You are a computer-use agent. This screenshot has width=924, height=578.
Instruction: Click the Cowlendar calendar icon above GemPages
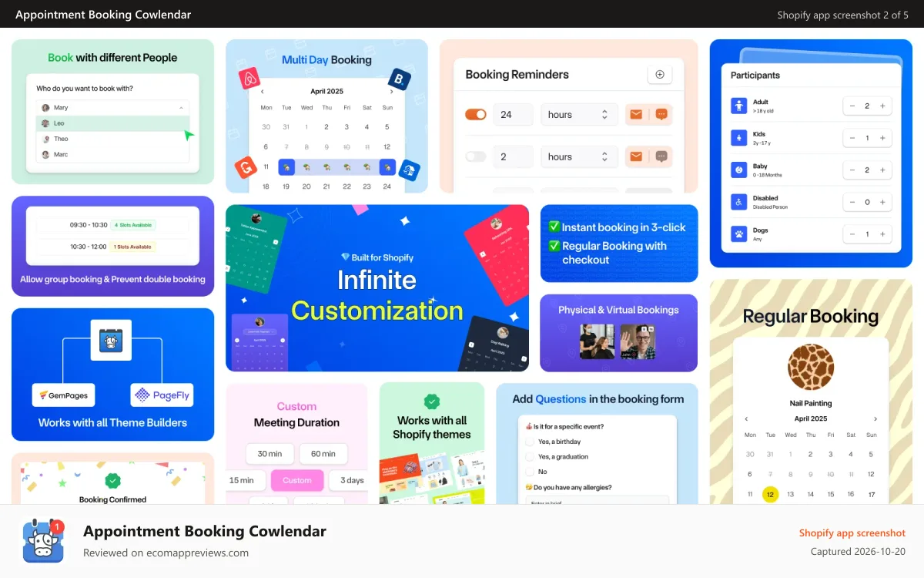111,340
